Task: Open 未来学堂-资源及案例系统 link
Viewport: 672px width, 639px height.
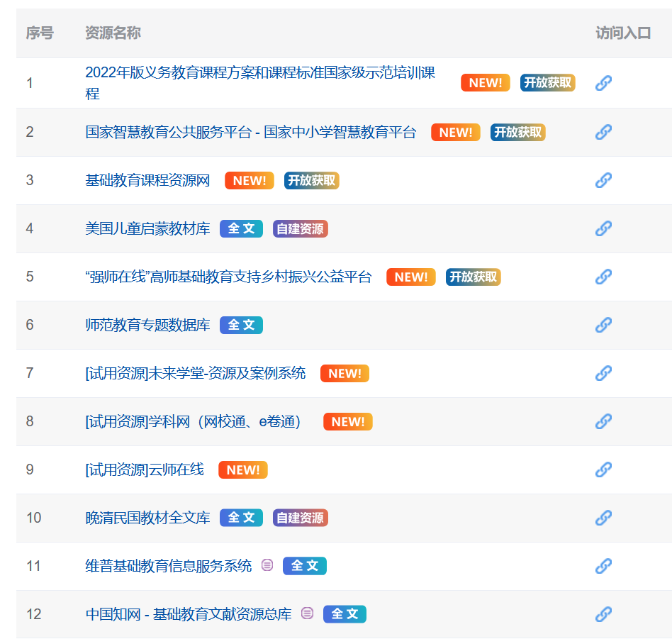Action: pyautogui.click(x=196, y=374)
